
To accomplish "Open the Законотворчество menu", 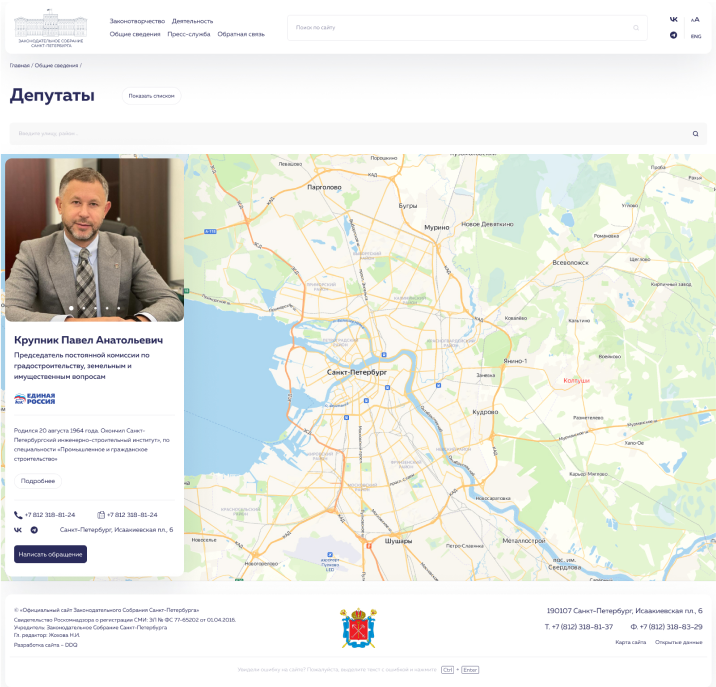I will click(x=135, y=20).
